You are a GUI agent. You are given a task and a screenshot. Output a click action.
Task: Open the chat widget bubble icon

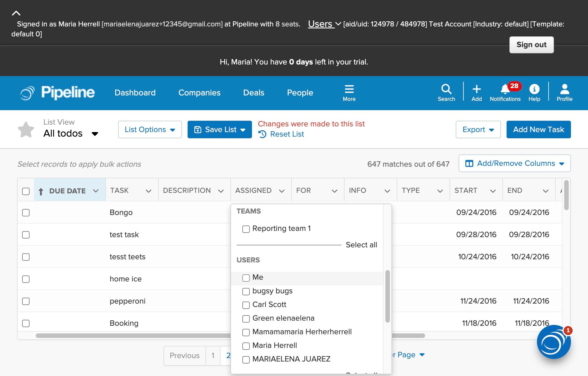pos(553,342)
